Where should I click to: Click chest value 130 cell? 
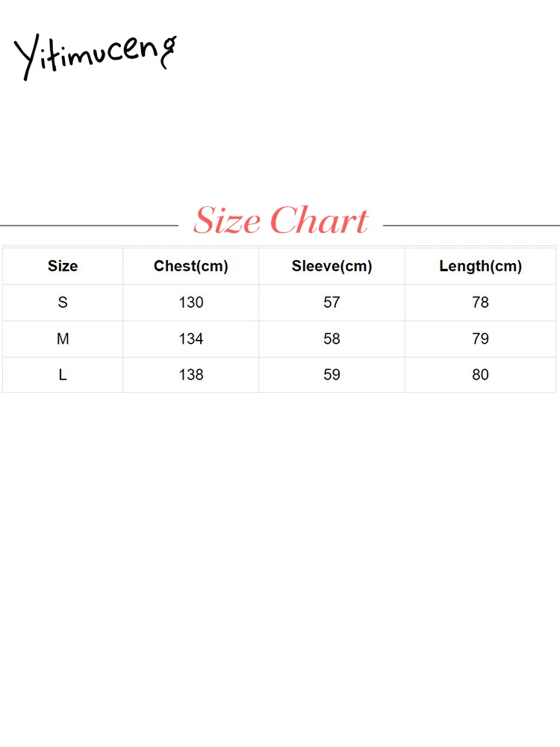tap(191, 303)
